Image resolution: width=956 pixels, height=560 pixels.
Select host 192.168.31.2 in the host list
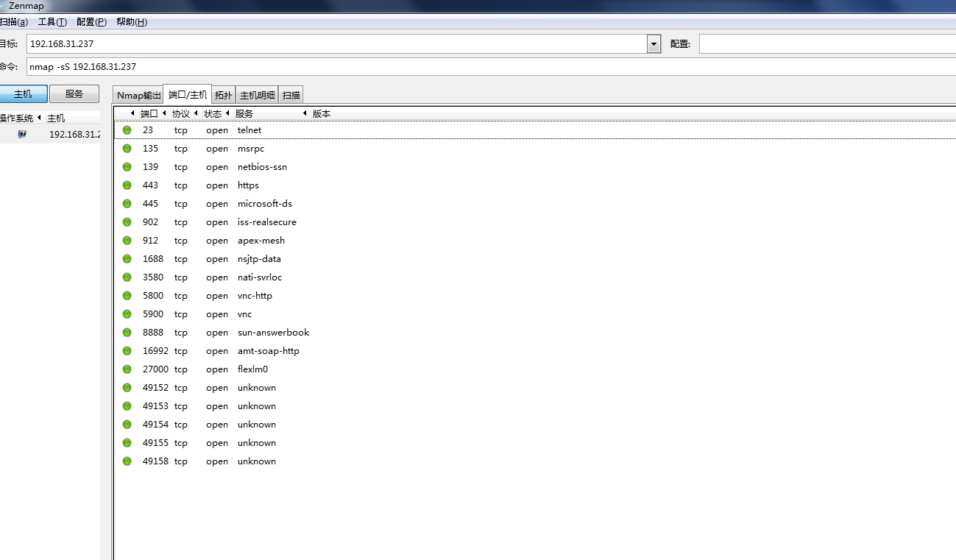(x=74, y=135)
